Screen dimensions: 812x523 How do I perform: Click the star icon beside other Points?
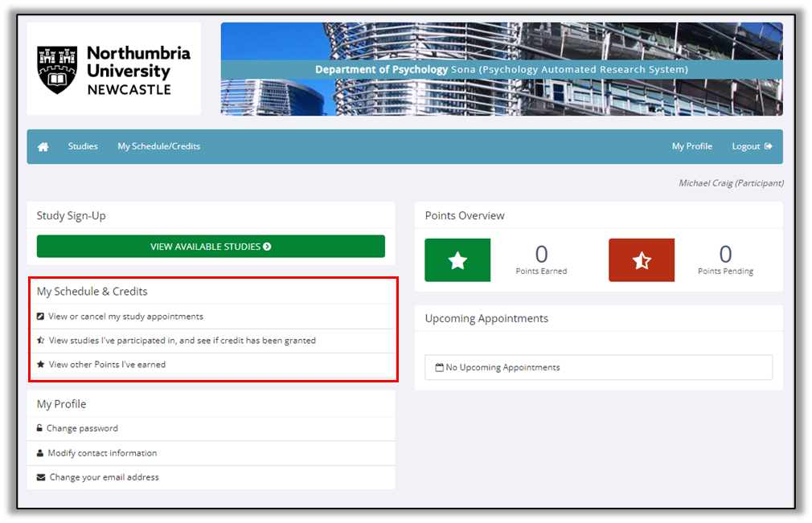coord(41,365)
